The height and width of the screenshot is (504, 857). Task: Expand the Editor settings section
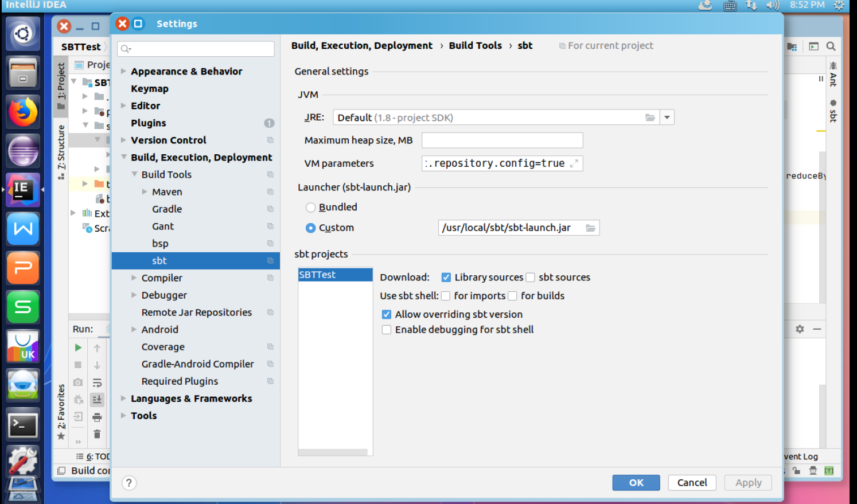click(x=123, y=106)
